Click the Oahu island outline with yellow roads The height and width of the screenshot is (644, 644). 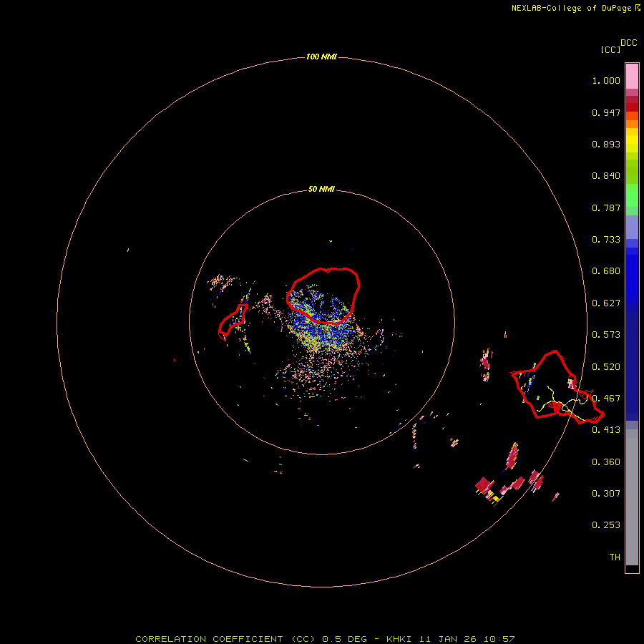tap(557, 387)
